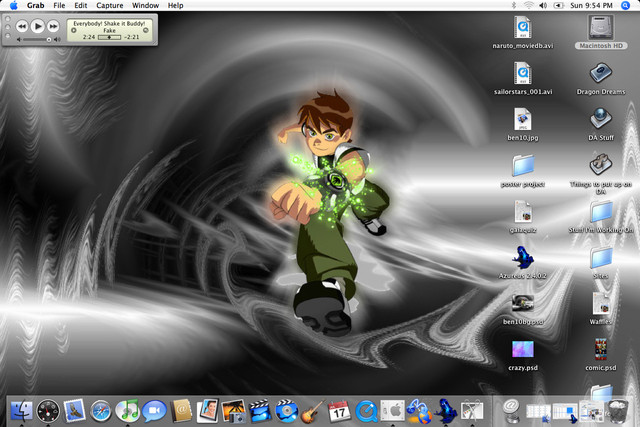Viewport: 640px width, 427px height.
Task: Open Finder from the Dock
Action: (x=21, y=411)
